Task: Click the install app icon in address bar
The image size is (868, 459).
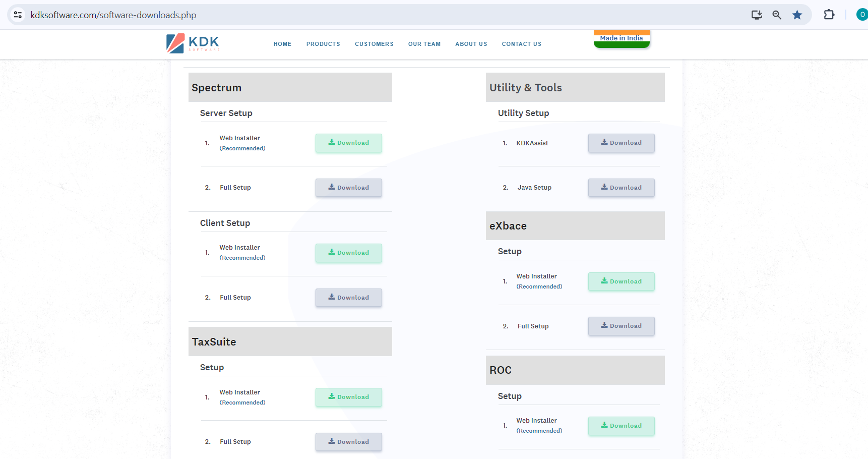Action: point(757,15)
